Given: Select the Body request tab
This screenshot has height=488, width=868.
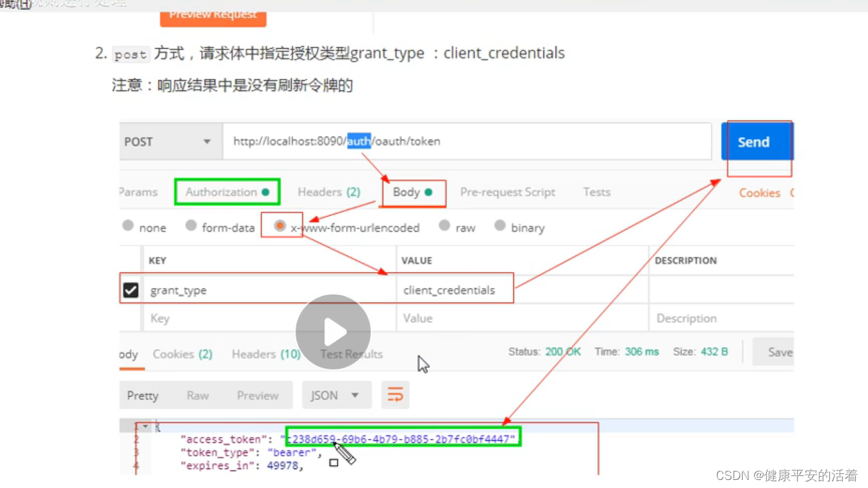Looking at the screenshot, I should pyautogui.click(x=413, y=192).
